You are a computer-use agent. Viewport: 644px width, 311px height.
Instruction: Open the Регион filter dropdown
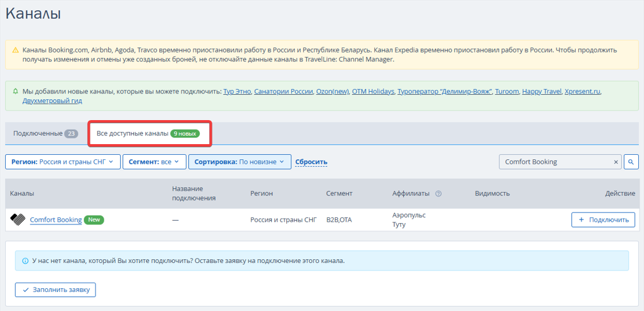tap(63, 162)
